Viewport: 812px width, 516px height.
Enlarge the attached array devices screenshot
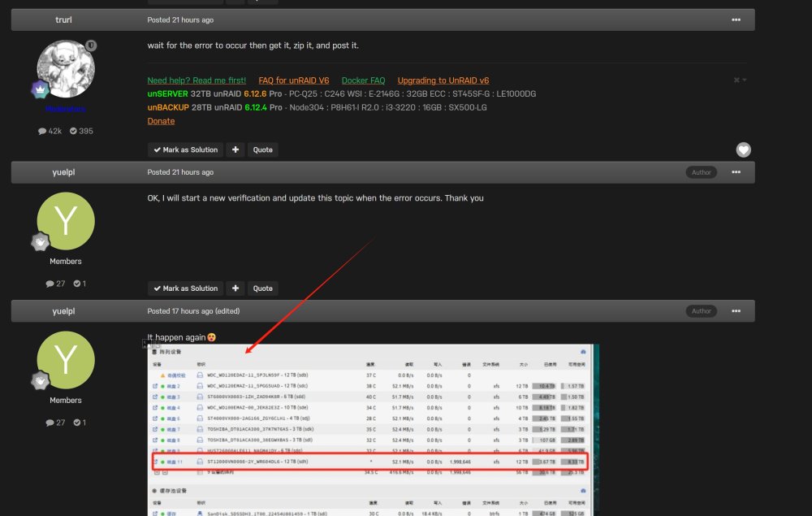pyautogui.click(x=373, y=430)
